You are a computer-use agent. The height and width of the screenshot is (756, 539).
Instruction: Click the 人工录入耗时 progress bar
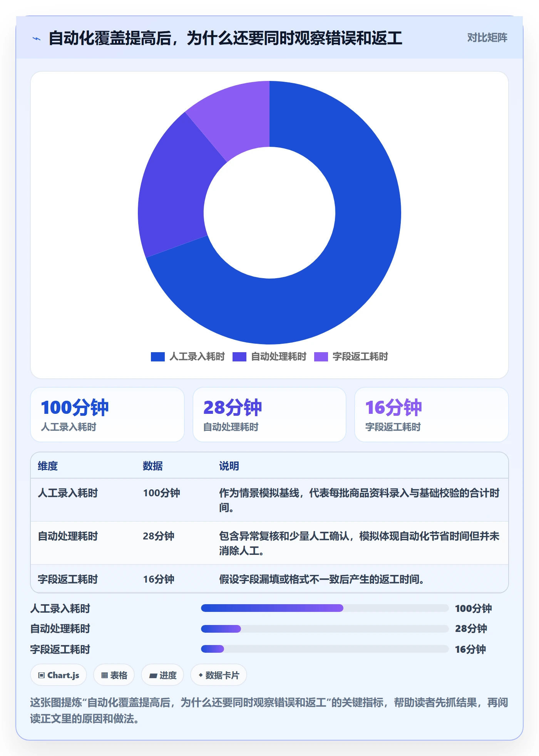(325, 608)
